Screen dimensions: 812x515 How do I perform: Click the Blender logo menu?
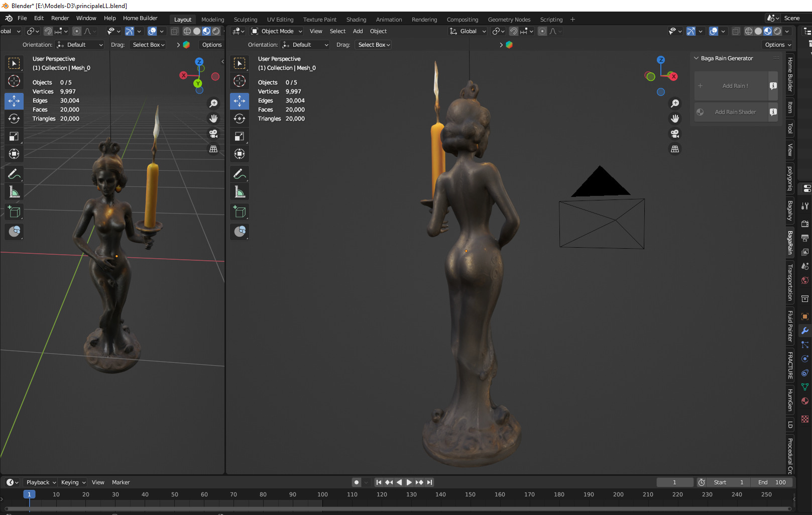(9, 18)
